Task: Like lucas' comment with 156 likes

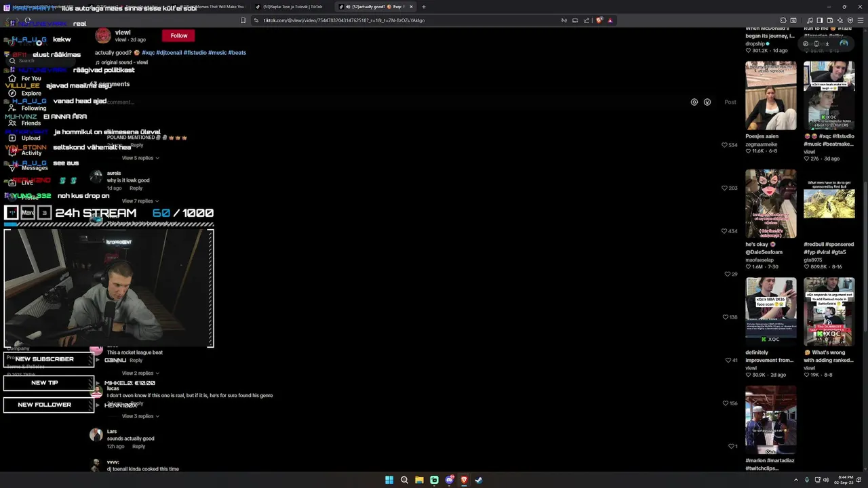Action: pyautogui.click(x=725, y=403)
